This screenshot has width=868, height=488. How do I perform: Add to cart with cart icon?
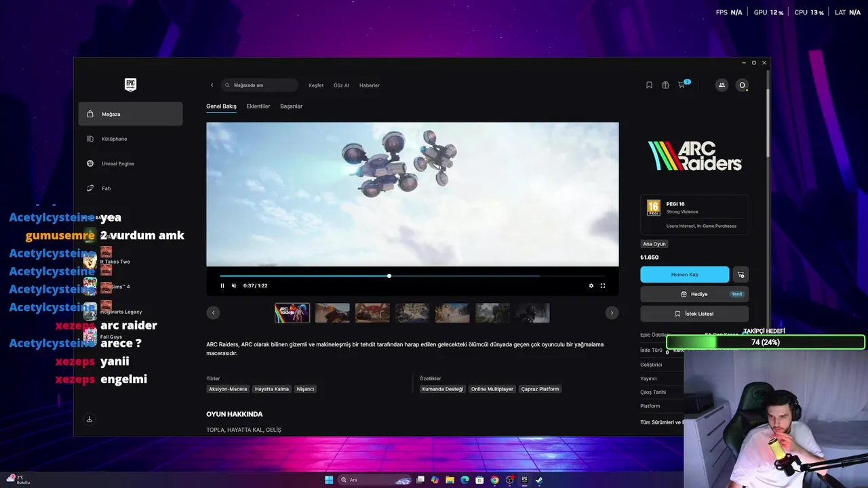coord(741,274)
